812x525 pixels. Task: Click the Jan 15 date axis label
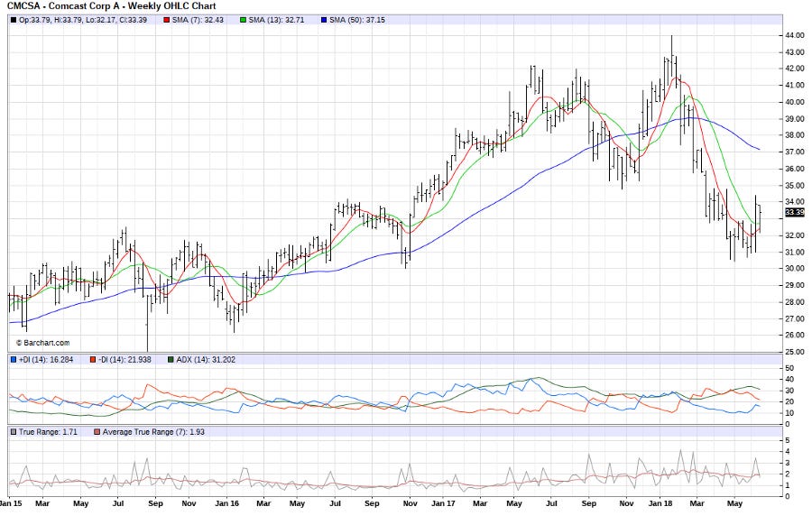point(10,503)
